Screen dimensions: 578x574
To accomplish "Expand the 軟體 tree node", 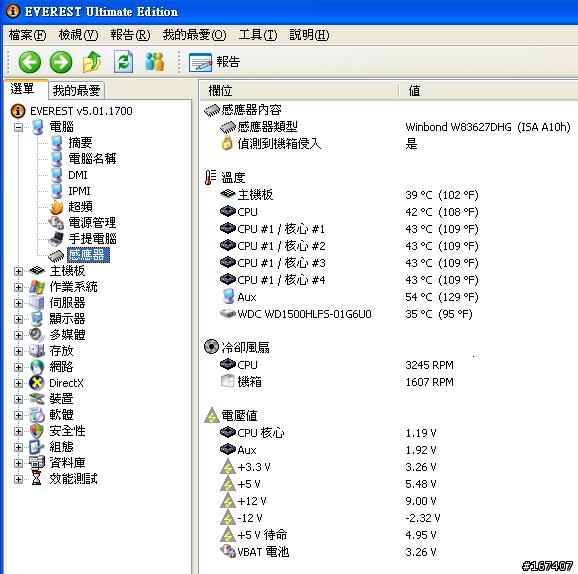I will (18, 415).
